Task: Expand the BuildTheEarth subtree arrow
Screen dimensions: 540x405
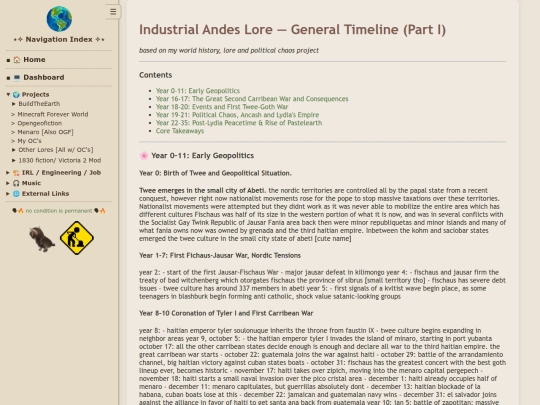Action: coord(14,104)
